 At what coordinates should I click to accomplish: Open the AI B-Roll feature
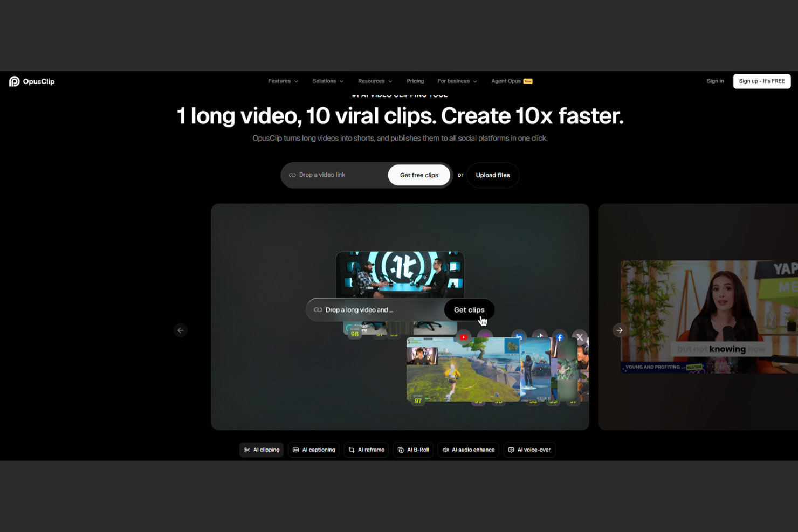point(413,450)
